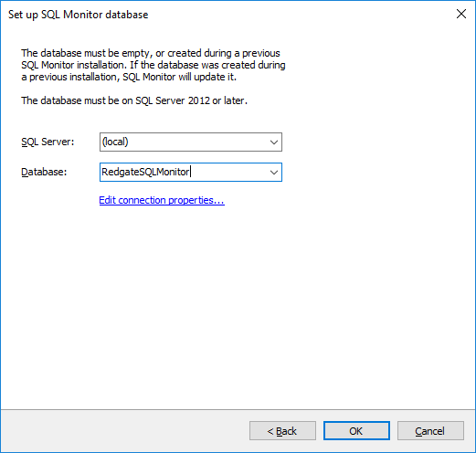Viewport: 476px width, 453px height.
Task: Click the Database: field label
Action: pyautogui.click(x=44, y=172)
